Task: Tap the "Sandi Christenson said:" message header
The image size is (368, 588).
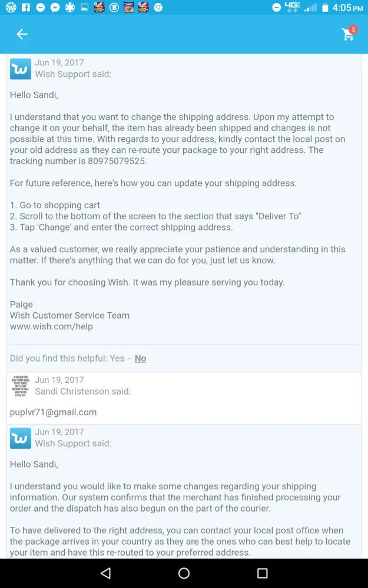Action: [83, 391]
